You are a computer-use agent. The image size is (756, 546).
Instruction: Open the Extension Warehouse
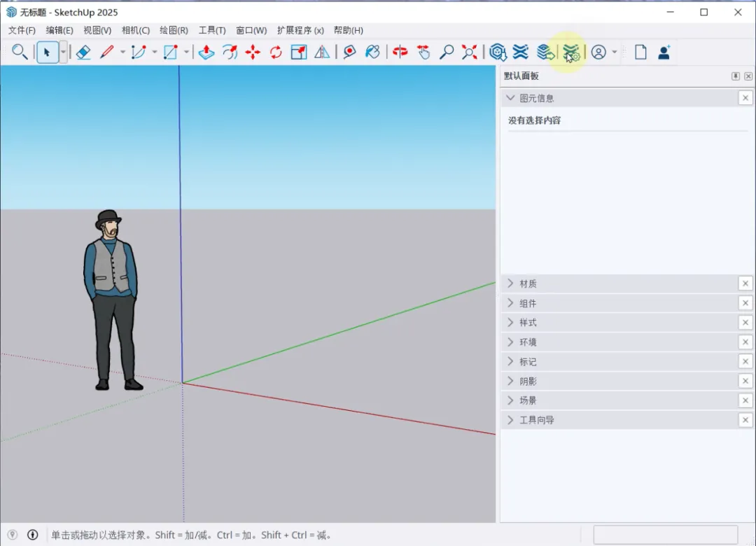521,52
